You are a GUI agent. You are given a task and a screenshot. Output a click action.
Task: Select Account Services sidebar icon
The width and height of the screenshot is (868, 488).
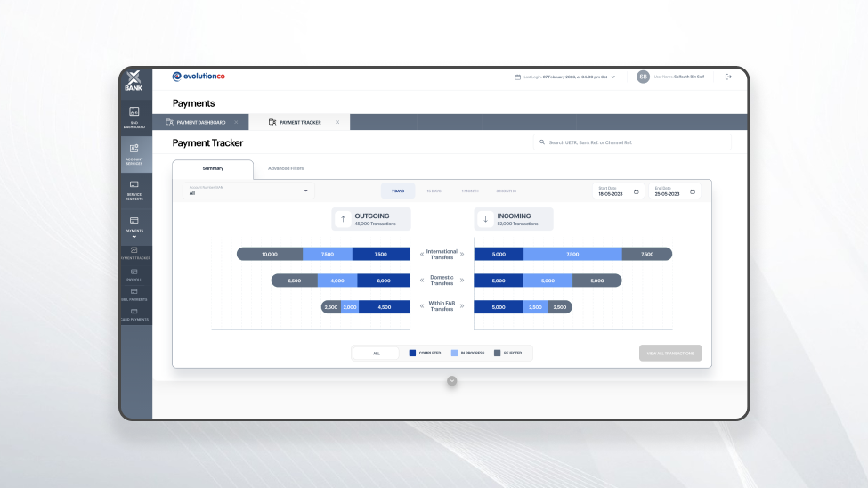tap(134, 153)
